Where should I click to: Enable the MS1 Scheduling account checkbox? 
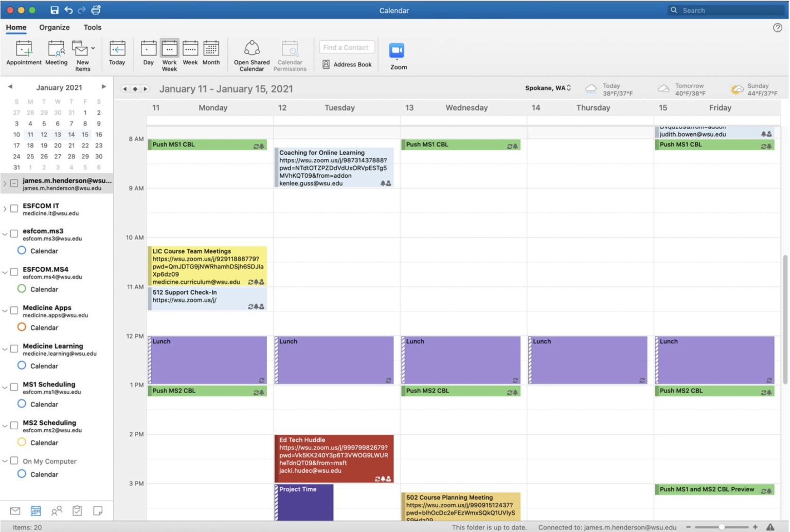pyautogui.click(x=13, y=388)
